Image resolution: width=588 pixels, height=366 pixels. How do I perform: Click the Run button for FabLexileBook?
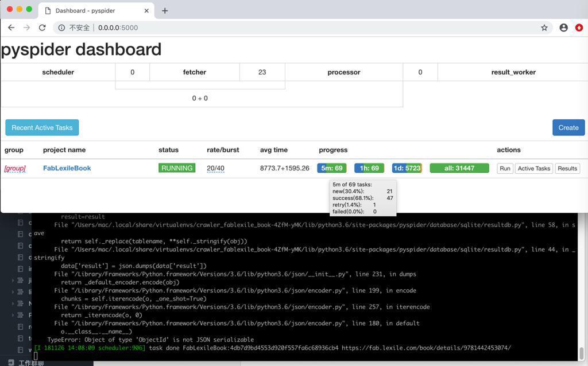point(505,169)
